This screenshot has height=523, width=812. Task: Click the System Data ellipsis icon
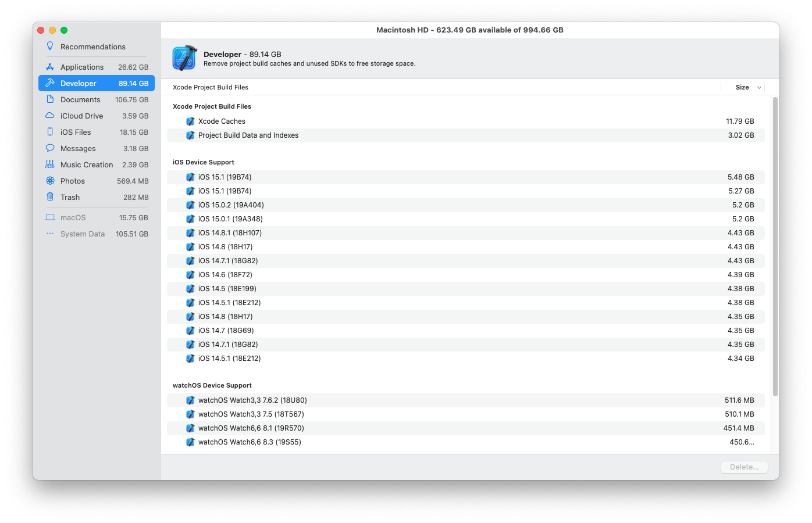click(x=50, y=234)
